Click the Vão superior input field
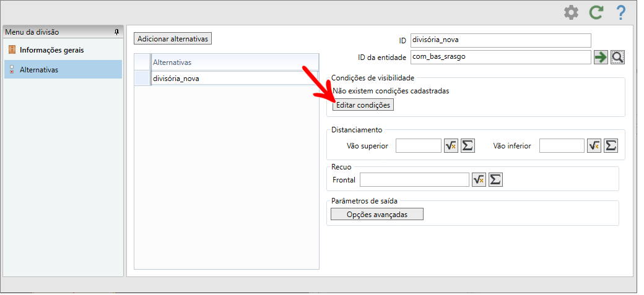 (x=419, y=146)
